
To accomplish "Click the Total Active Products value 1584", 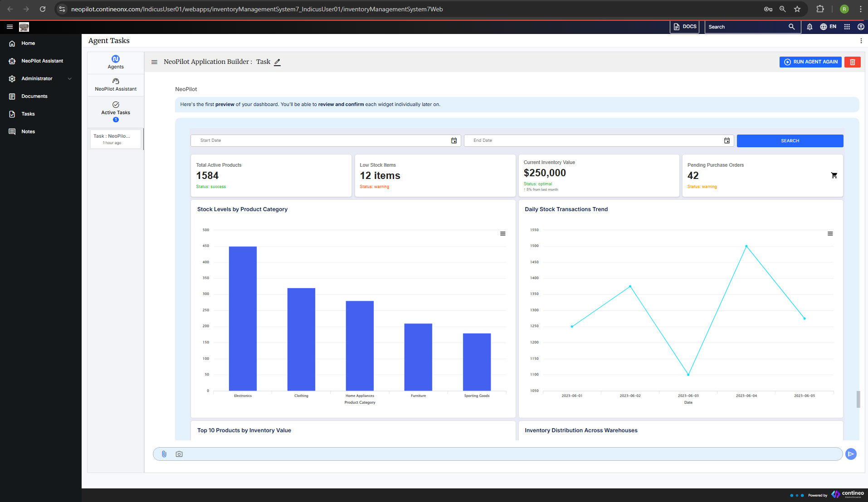I will pyautogui.click(x=207, y=176).
